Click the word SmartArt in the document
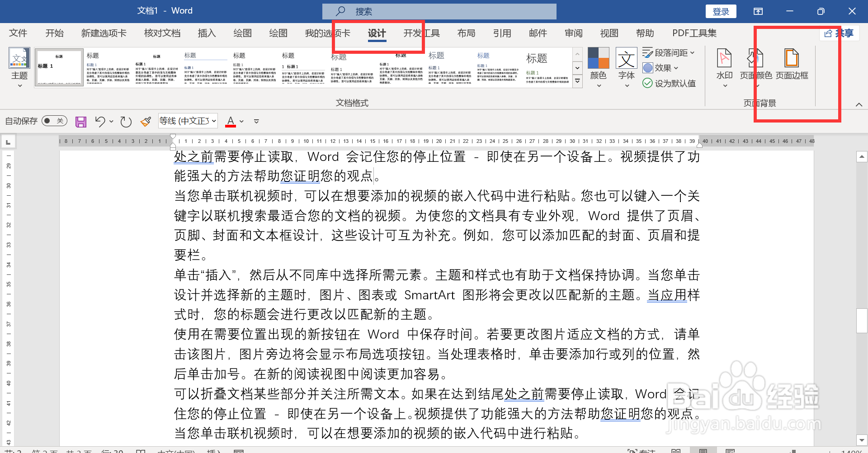The height and width of the screenshot is (453, 868). 429,295
